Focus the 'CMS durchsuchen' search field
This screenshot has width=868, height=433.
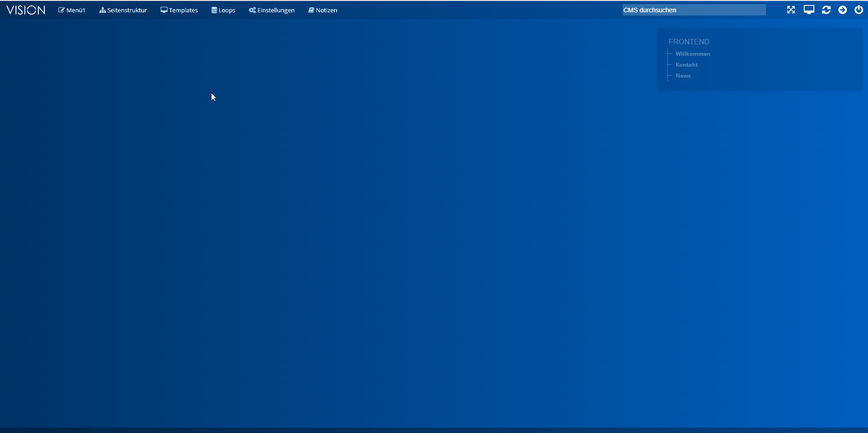tap(693, 10)
